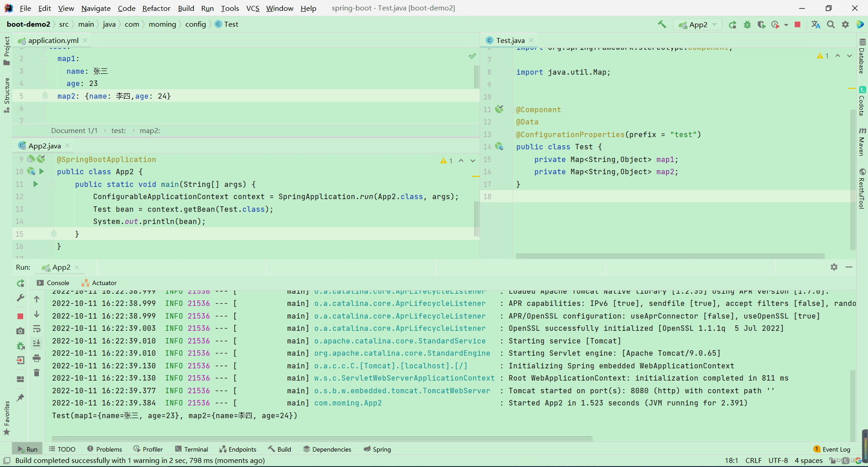Start debugging with the green bug icon

point(747,24)
